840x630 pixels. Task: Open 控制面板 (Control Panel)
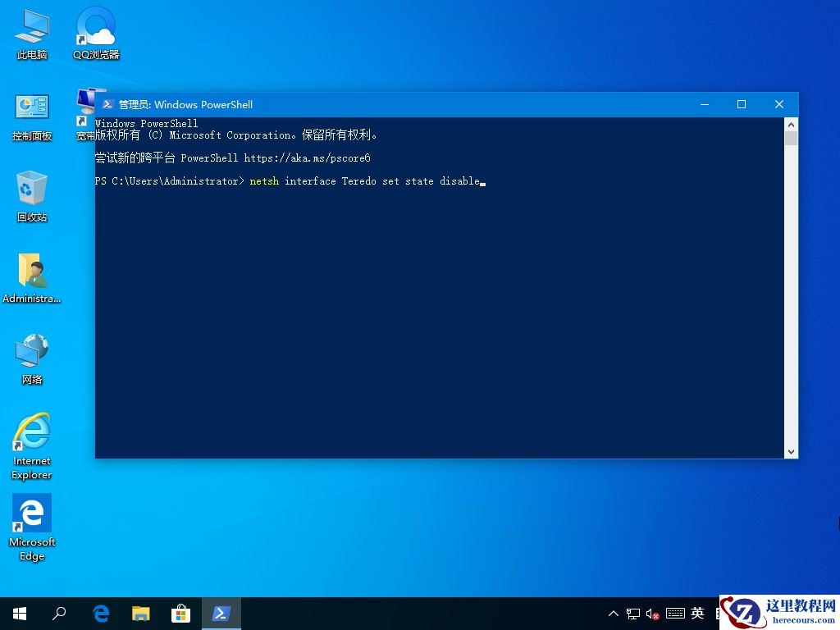31,111
